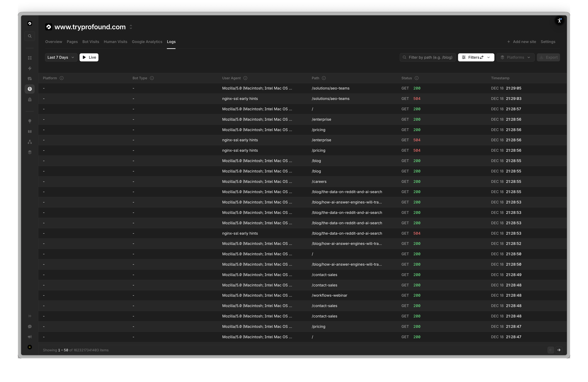Screen dimensions: 588x382
Task: Switch to the Bot Visits tab
Action: (91, 42)
